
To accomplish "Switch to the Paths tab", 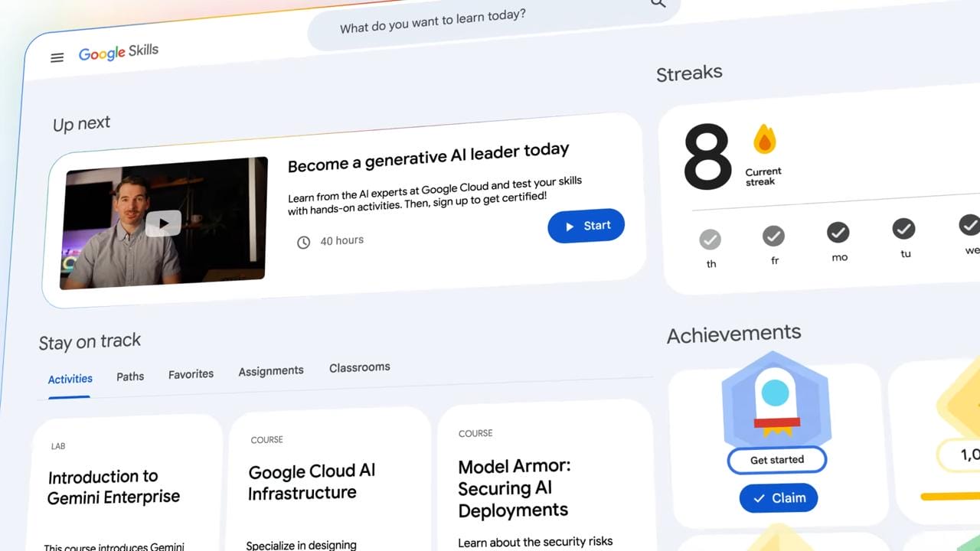I will coord(130,377).
